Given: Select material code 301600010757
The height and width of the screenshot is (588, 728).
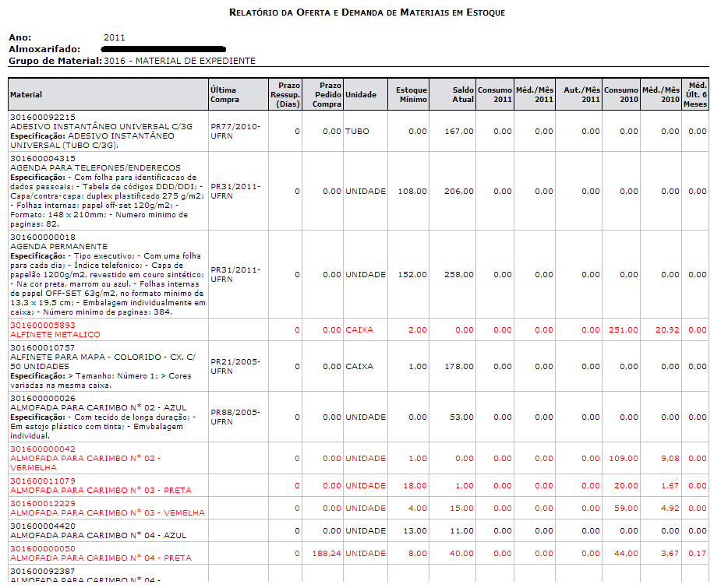Looking at the screenshot, I should pyautogui.click(x=43, y=347).
